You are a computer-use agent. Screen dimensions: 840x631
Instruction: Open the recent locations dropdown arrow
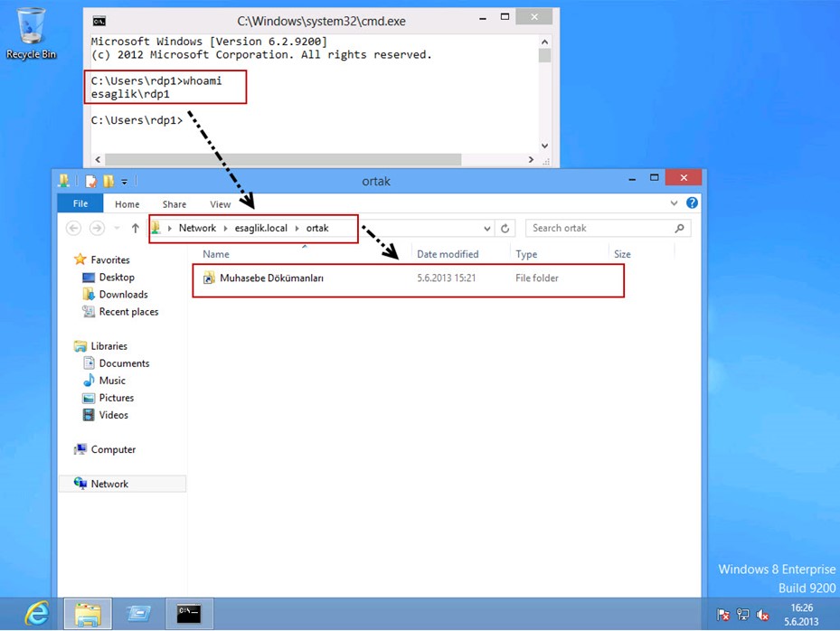[x=117, y=228]
